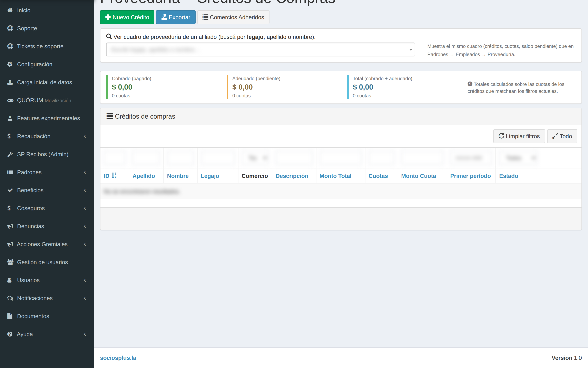
Task: Click the Exportar button
Action: pos(176,17)
